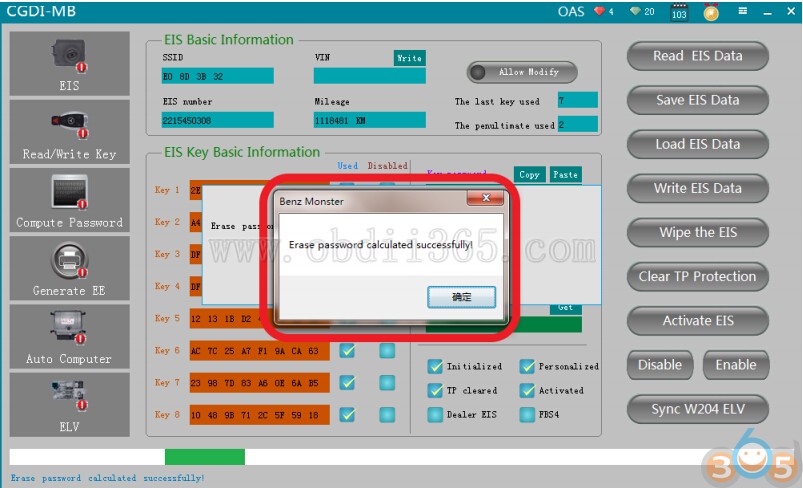Click the Key 1 label
803x488 pixels.
point(167,190)
